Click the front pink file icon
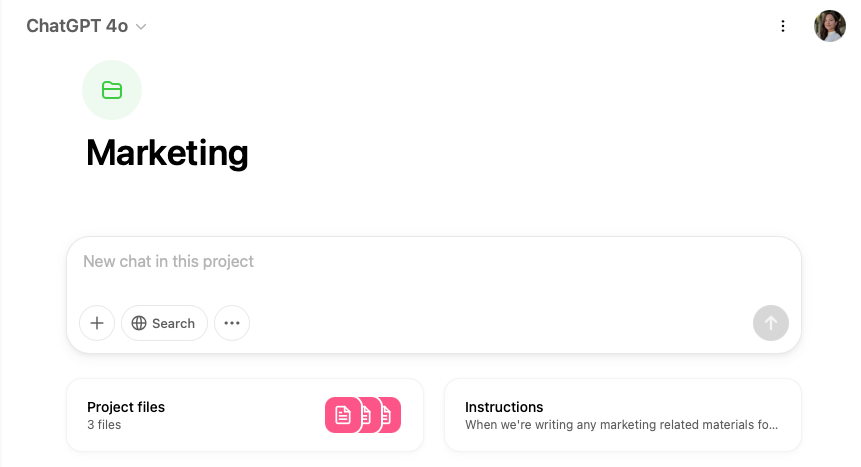 pos(343,415)
